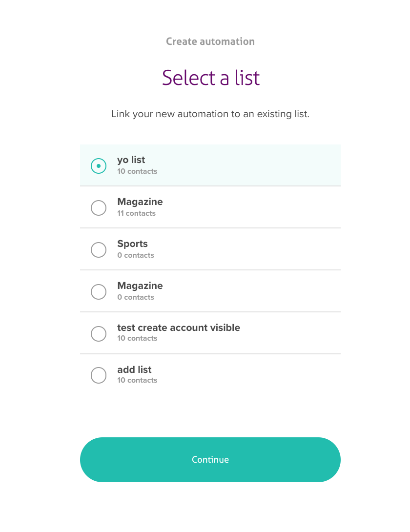This screenshot has width=410, height=532.
Task: Pick the "test create account visible" radio button
Action: [99, 334]
